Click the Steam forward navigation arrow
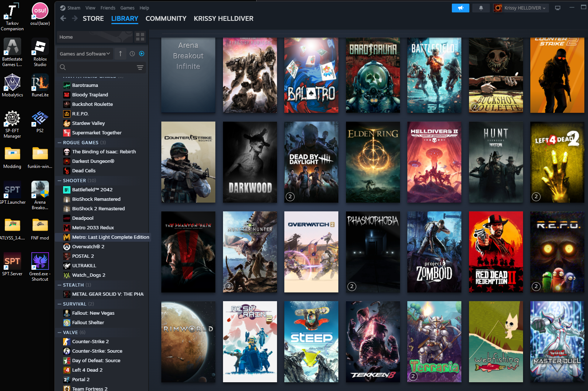This screenshot has height=391, width=588. (x=75, y=18)
